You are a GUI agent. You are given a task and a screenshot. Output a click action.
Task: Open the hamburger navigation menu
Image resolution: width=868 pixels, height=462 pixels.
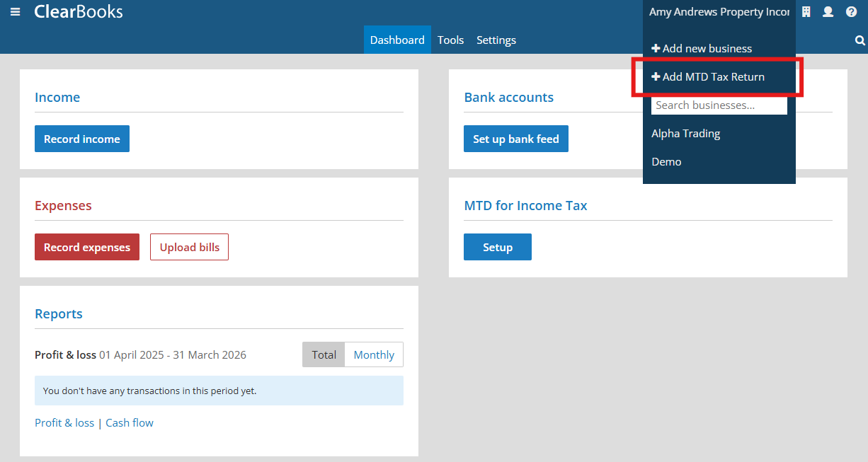tap(15, 11)
